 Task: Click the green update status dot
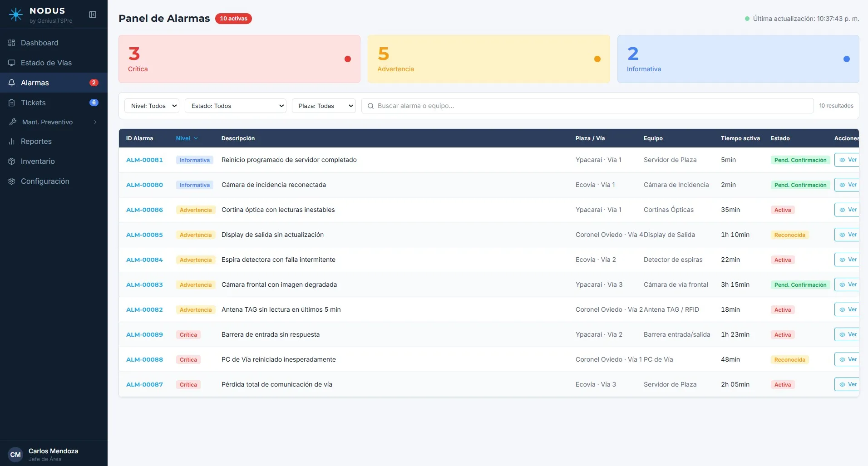747,19
